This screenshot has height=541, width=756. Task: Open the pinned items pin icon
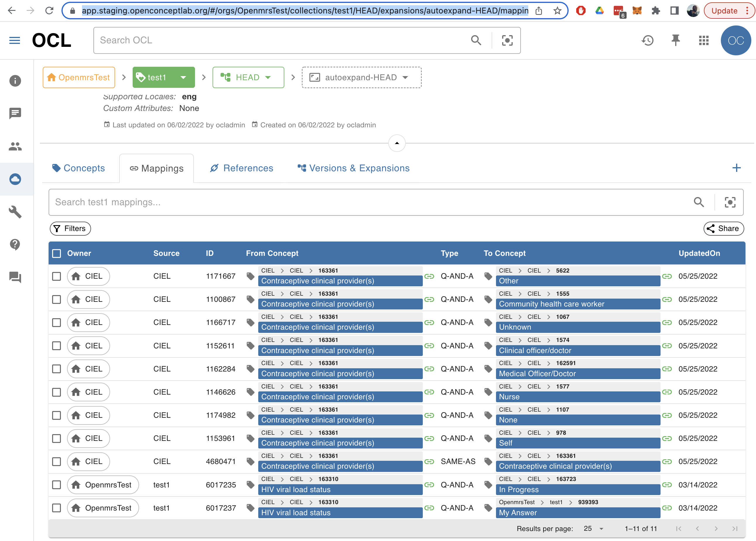pyautogui.click(x=675, y=40)
